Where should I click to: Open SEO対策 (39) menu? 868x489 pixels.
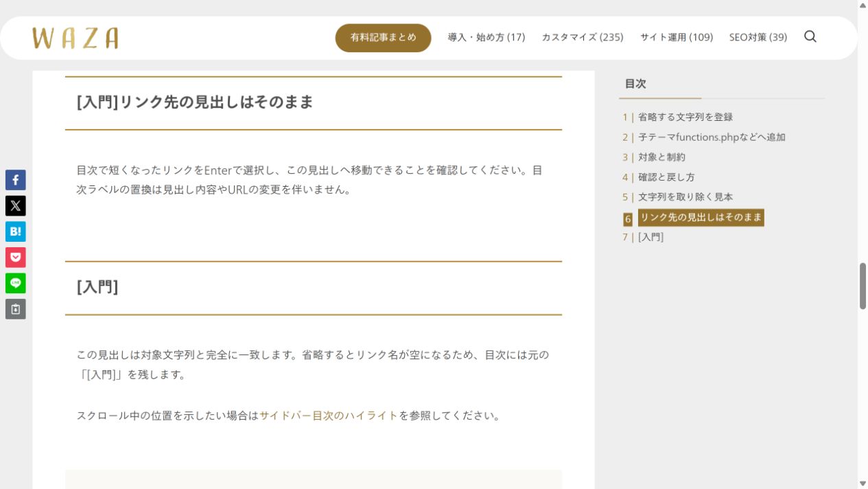point(758,38)
